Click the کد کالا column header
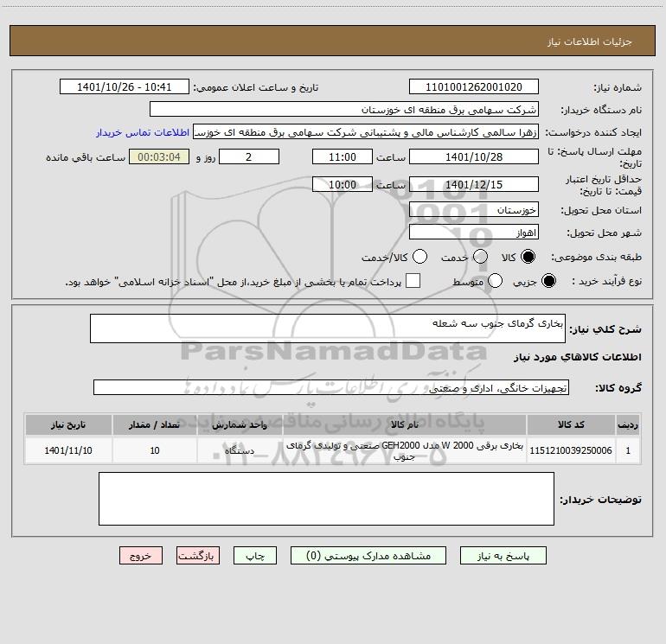Screen dimensions: 666x644 571,424
